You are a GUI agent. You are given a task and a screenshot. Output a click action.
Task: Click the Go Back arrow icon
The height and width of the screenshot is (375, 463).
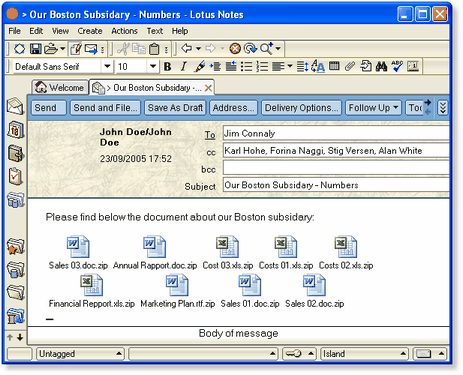[x=187, y=49]
